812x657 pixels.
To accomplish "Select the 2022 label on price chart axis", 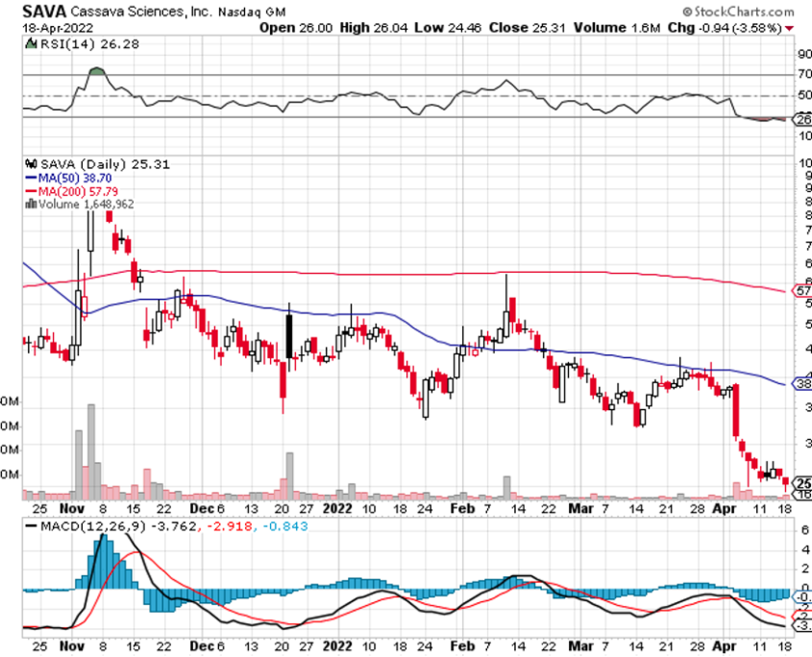I will pyautogui.click(x=336, y=509).
